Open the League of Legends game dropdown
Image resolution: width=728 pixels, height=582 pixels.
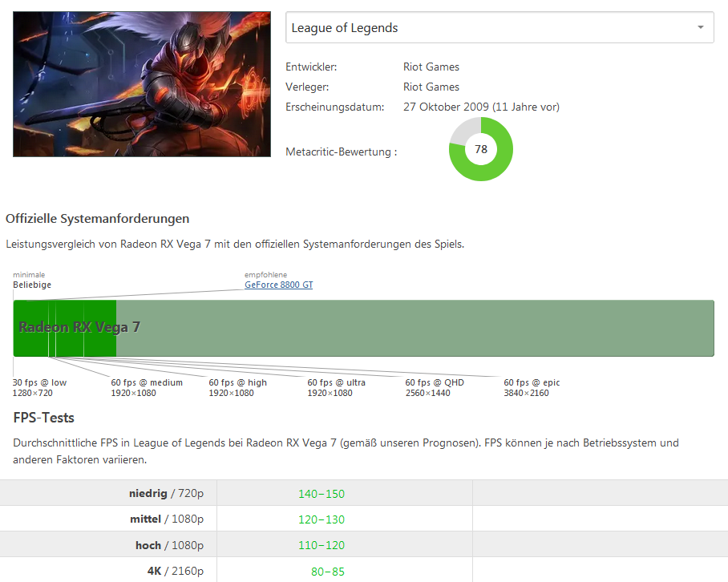(x=499, y=28)
